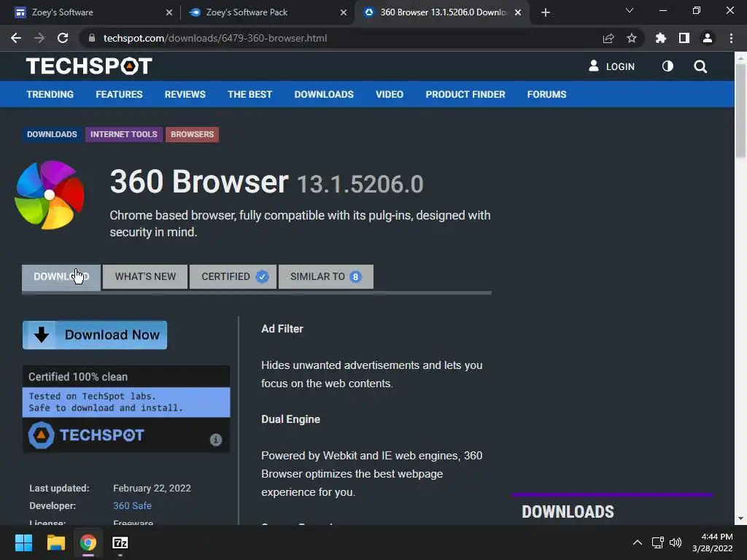
Task: Open the Chrome profile avatar
Action: click(x=708, y=38)
